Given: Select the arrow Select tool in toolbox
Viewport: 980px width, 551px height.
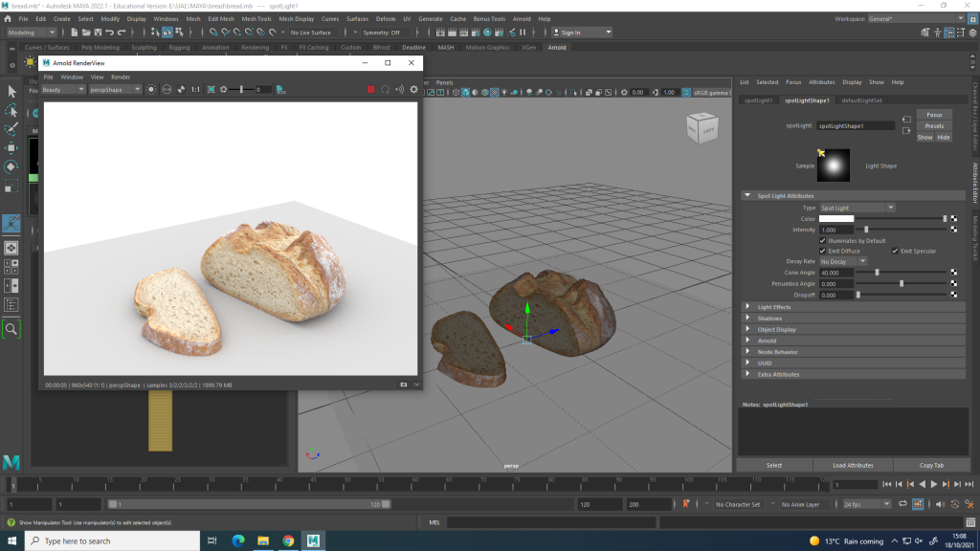Looking at the screenshot, I should [x=12, y=91].
